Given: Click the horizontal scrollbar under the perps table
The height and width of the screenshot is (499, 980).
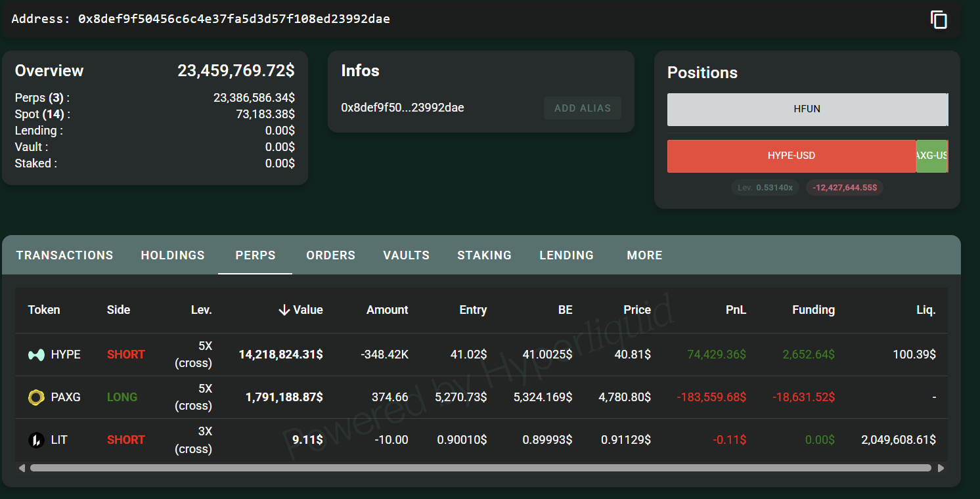Looking at the screenshot, I should [x=479, y=467].
